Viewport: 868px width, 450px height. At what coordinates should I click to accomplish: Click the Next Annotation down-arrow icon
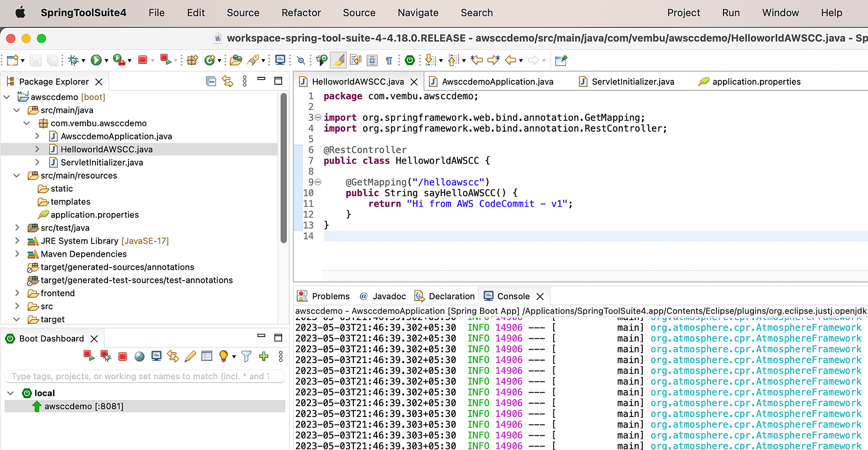point(430,60)
